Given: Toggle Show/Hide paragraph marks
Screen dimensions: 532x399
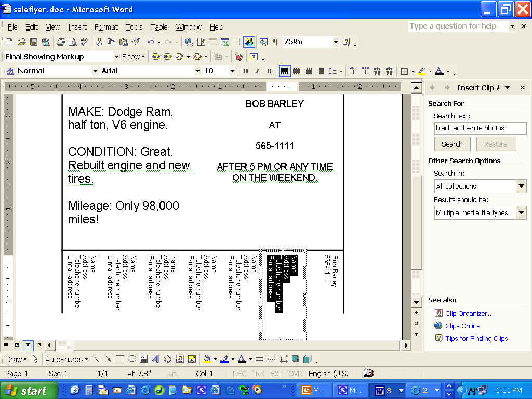Looking at the screenshot, I should coord(275,42).
